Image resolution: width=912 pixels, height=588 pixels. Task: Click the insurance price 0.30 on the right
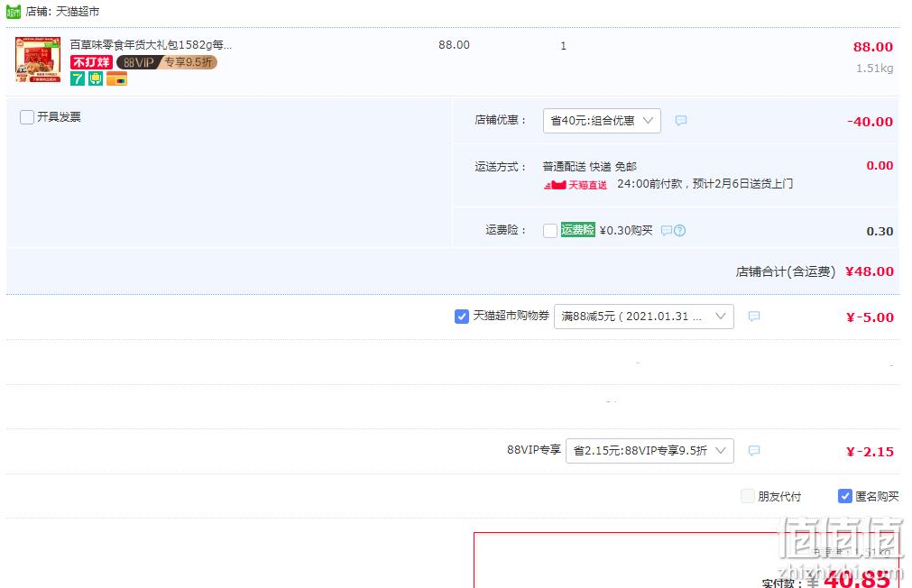point(880,231)
